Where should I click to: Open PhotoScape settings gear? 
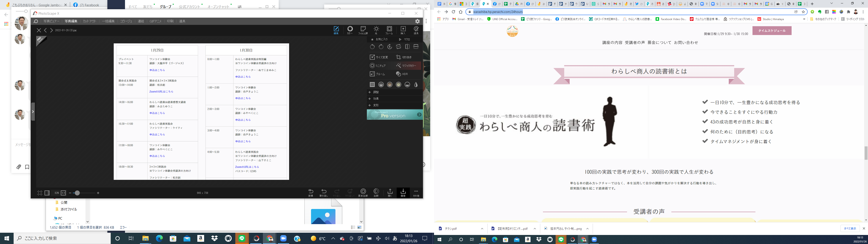(417, 21)
